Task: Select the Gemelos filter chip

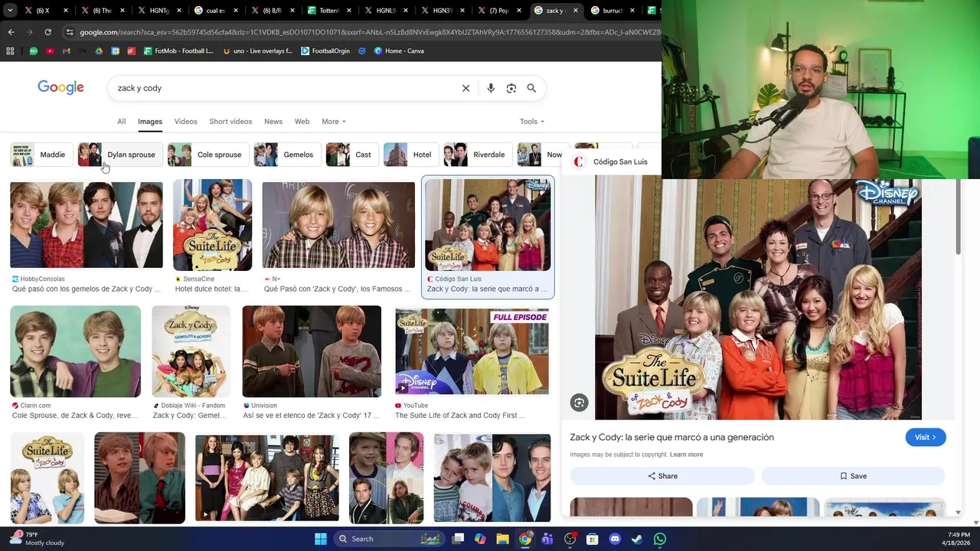Action: (287, 155)
